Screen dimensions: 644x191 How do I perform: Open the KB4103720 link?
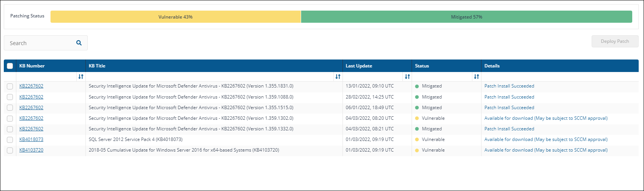coord(31,150)
